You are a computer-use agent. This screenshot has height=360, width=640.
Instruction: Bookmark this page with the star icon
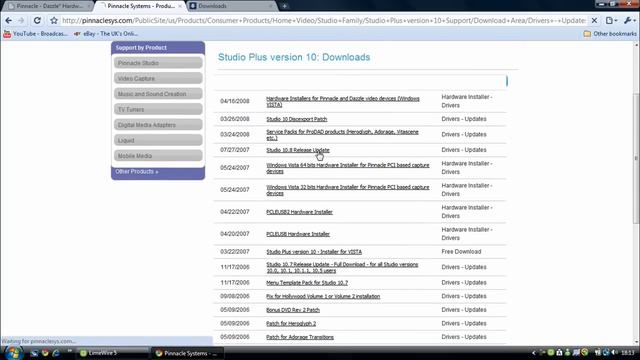click(x=54, y=20)
